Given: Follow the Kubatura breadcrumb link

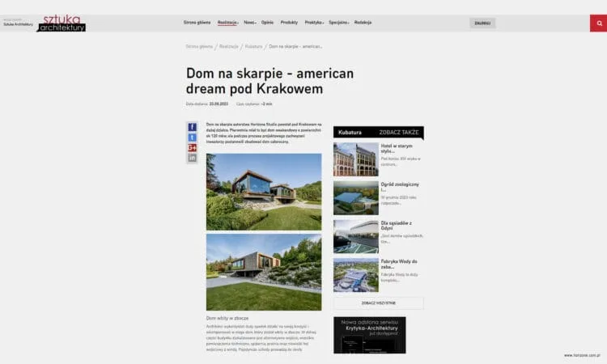Looking at the screenshot, I should point(253,47).
